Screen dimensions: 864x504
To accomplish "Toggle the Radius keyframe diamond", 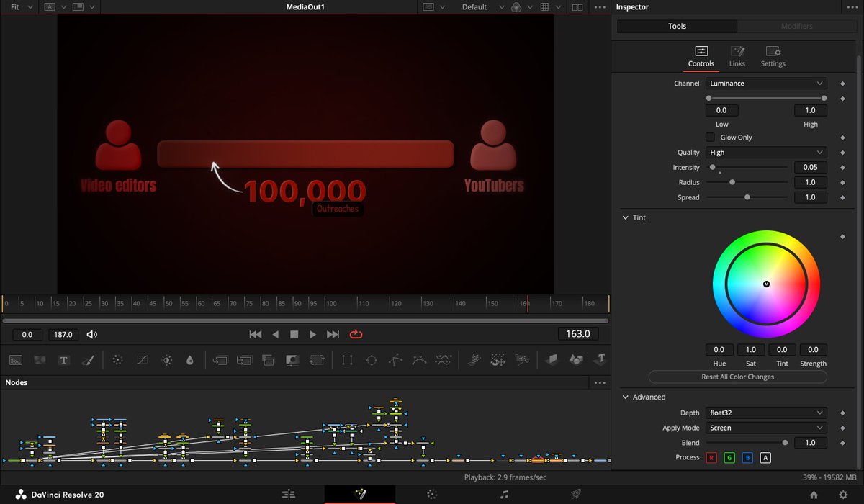I will [x=842, y=183].
